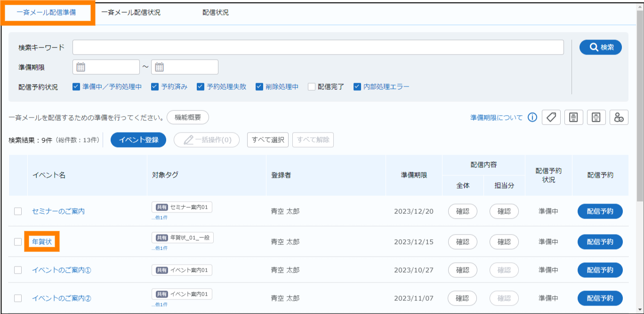Uncheck the 予約済み filter

pos(154,87)
